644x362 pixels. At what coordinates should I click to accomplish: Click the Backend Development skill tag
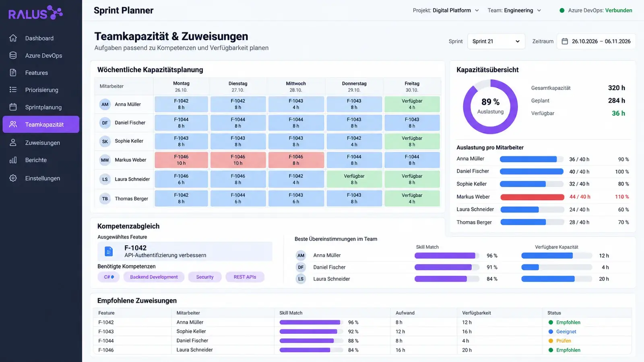coord(154,277)
